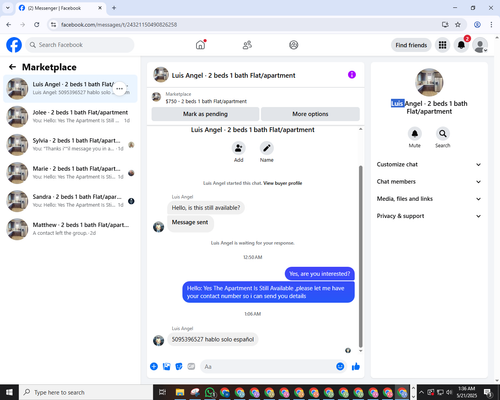Expand the Privacy & support section
The height and width of the screenshot is (400, 500).
tap(429, 216)
